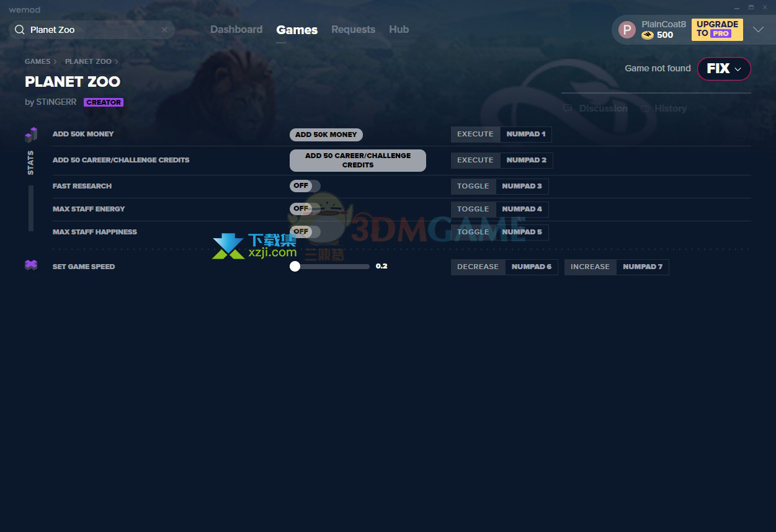This screenshot has height=532, width=776.
Task: Click the 'MAX STAFF ENERGY' cheat label
Action: click(x=89, y=209)
